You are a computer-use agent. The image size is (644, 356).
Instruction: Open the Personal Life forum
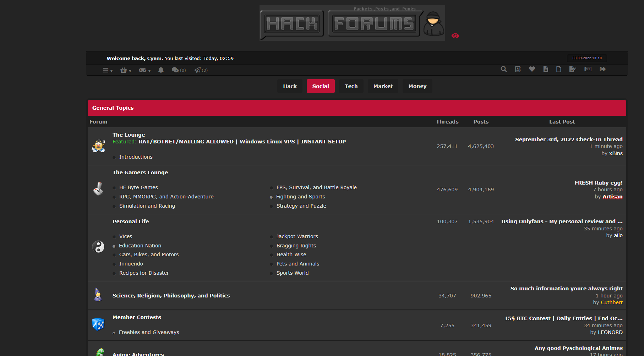tap(131, 221)
